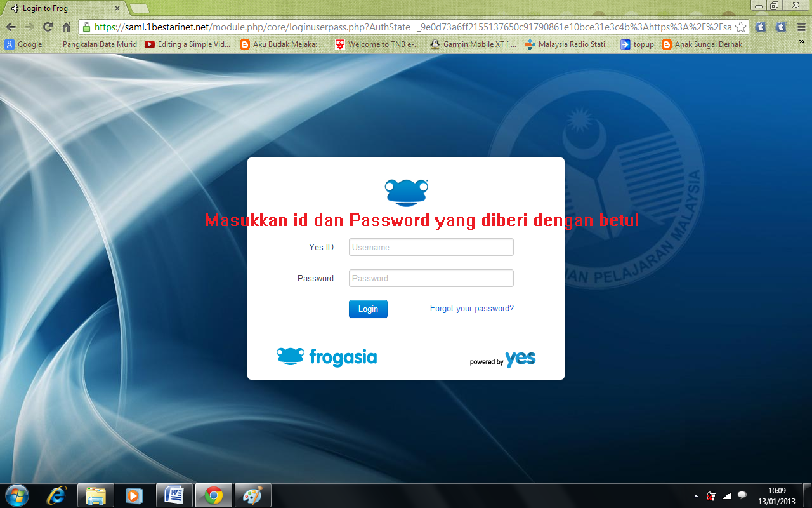Screen dimensions: 812x508
Task: Close the Login to Frog tab
Action: tap(117, 8)
